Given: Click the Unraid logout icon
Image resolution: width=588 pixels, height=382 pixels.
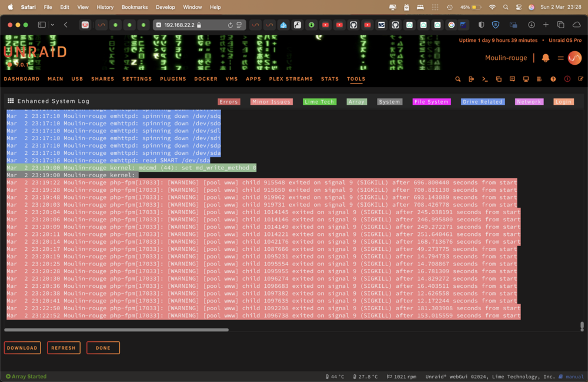Looking at the screenshot, I should tap(472, 79).
